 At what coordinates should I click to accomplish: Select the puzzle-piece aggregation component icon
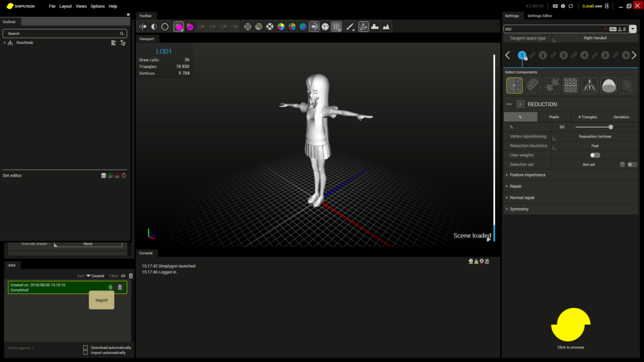coord(552,85)
